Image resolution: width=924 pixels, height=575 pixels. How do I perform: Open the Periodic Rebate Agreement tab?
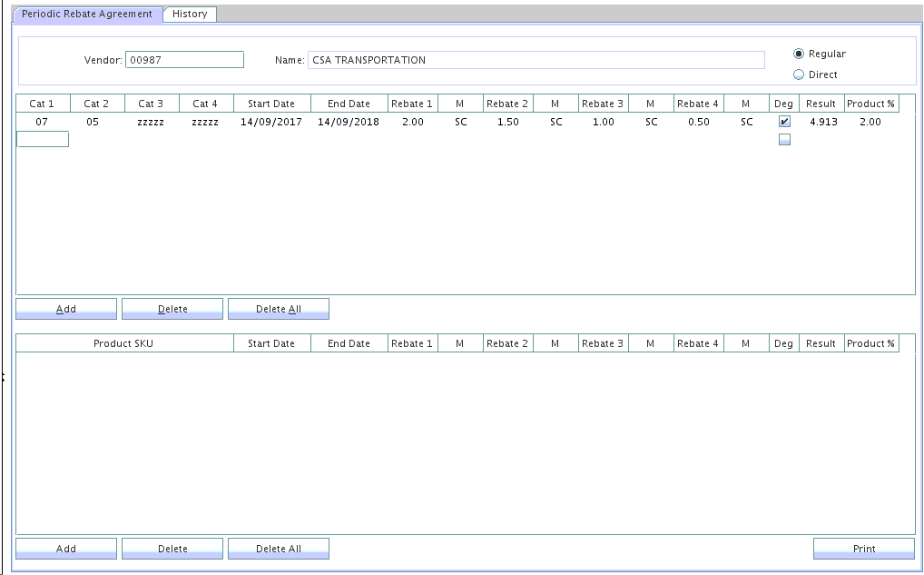[x=87, y=15]
